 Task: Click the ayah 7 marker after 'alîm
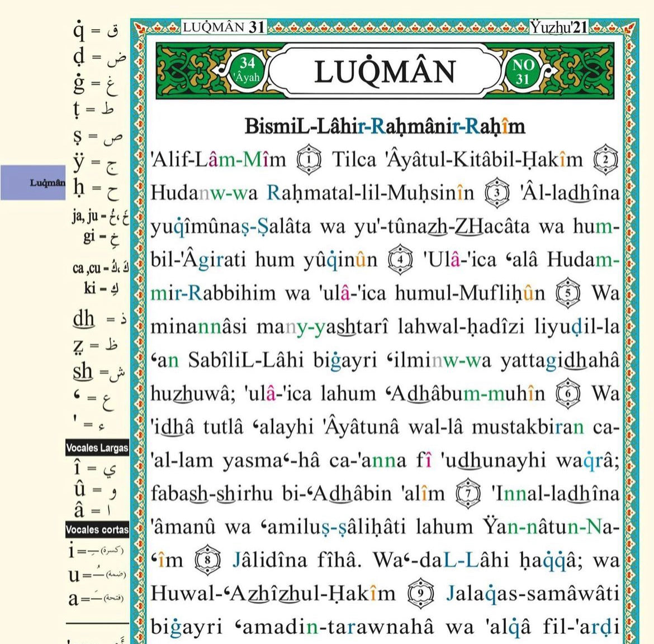(x=468, y=494)
